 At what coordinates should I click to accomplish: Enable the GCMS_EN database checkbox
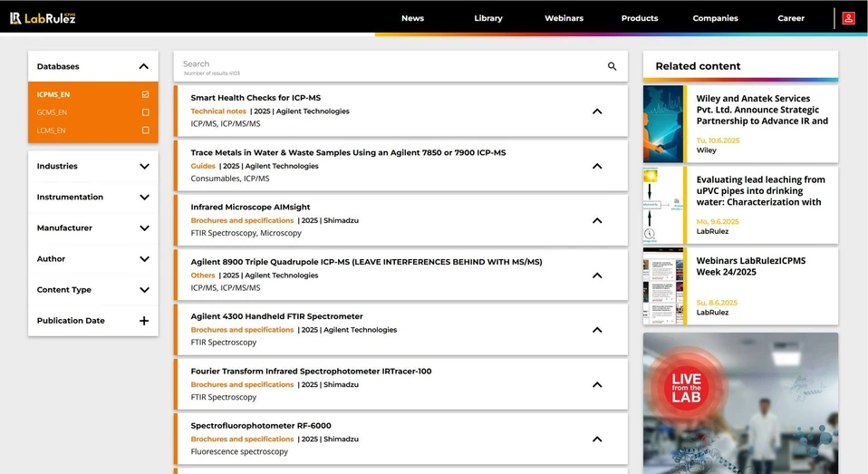(x=146, y=112)
